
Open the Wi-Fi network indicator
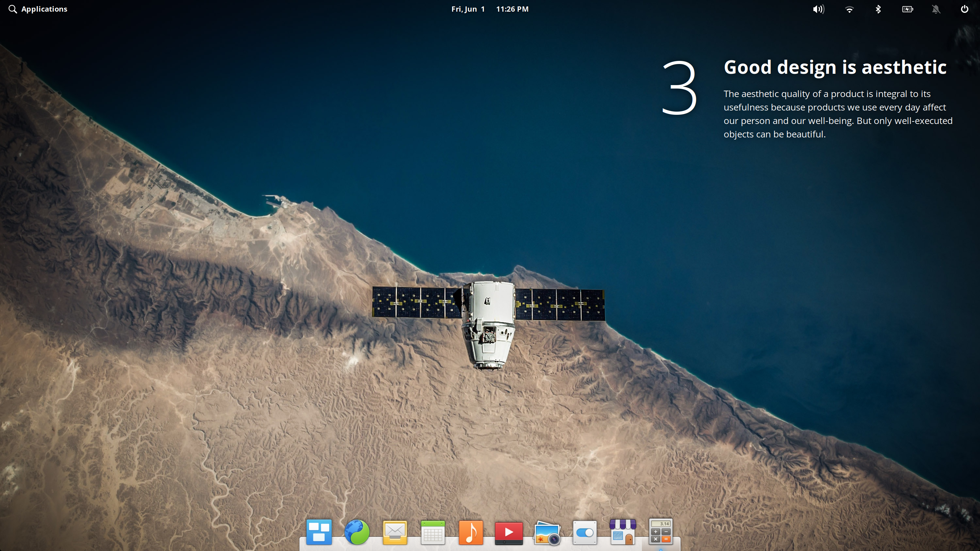[x=849, y=9]
